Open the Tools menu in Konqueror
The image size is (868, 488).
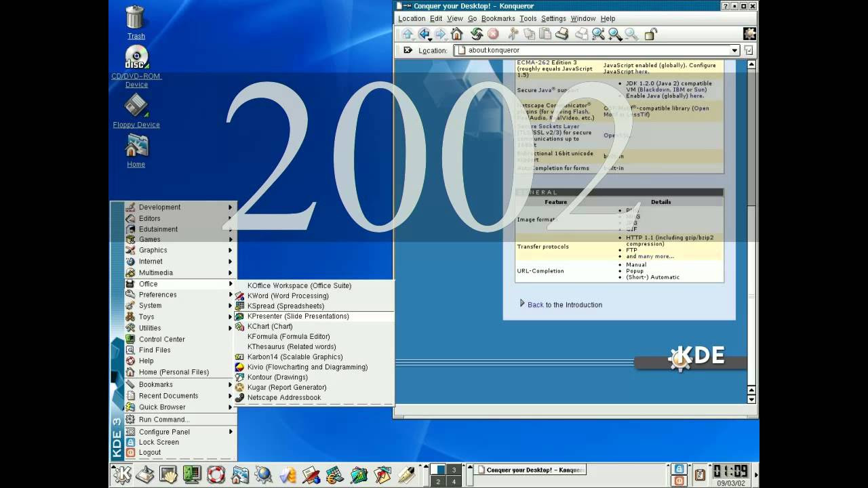tap(528, 19)
